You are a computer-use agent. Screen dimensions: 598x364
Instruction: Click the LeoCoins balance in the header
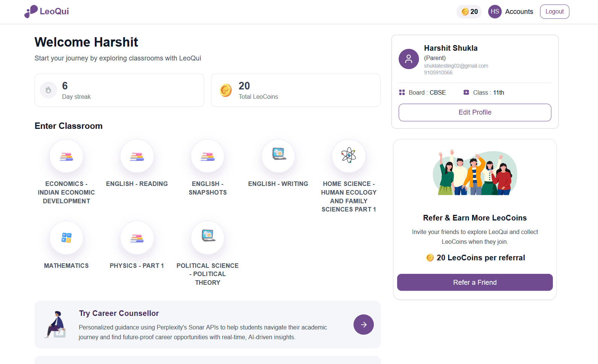coord(469,12)
